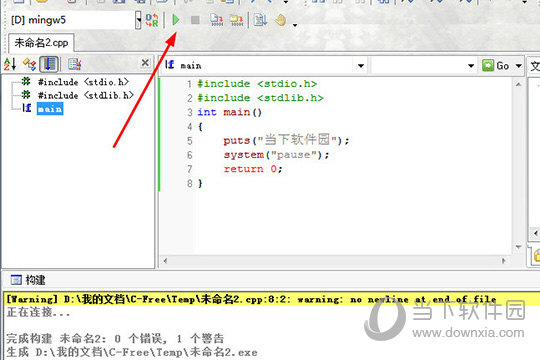The height and width of the screenshot is (360, 540).
Task: Click the symbol panel options icon
Action: 74,64
